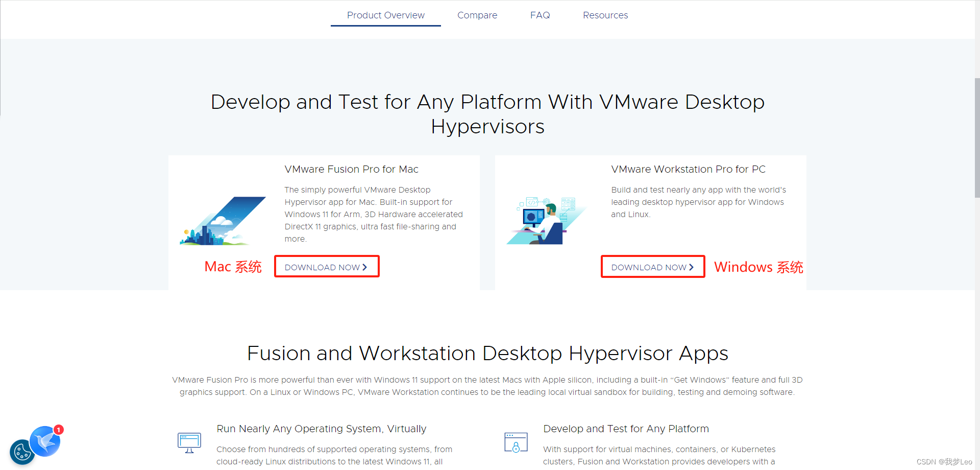Switch to the Compare tab
This screenshot has width=980, height=470.
point(477,15)
